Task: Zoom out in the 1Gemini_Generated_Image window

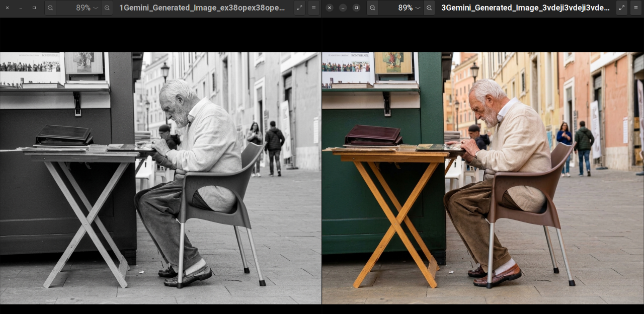Action: coord(50,8)
